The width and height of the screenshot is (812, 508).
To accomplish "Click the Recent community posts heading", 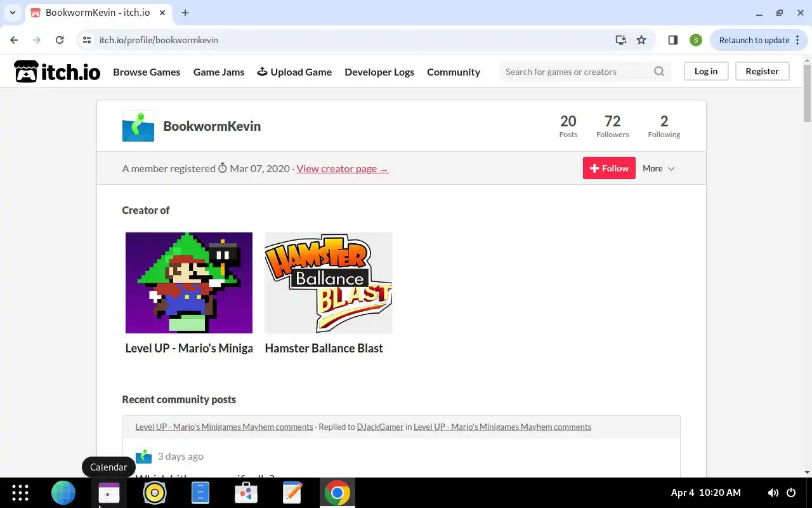I will (179, 399).
